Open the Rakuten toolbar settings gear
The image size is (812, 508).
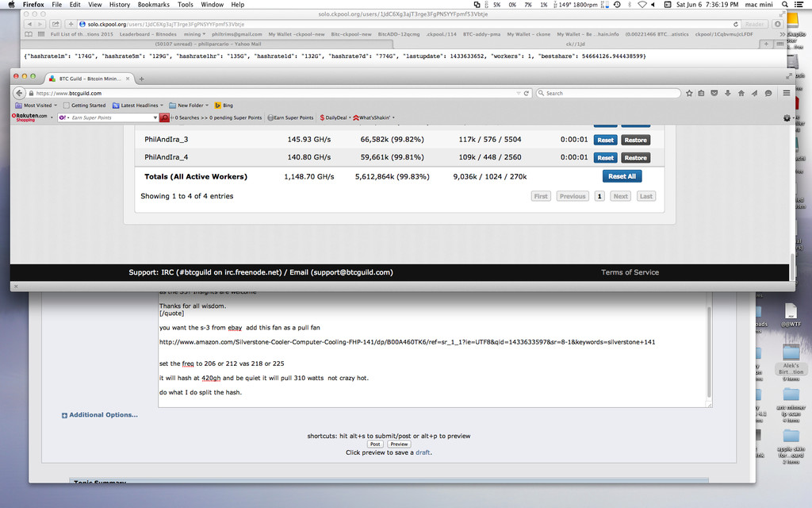[787, 118]
